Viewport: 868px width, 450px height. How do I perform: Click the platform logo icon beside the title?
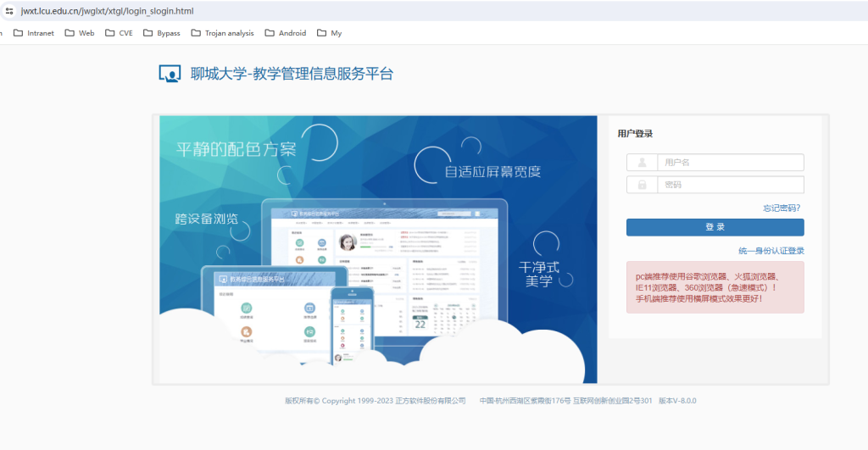(x=170, y=74)
